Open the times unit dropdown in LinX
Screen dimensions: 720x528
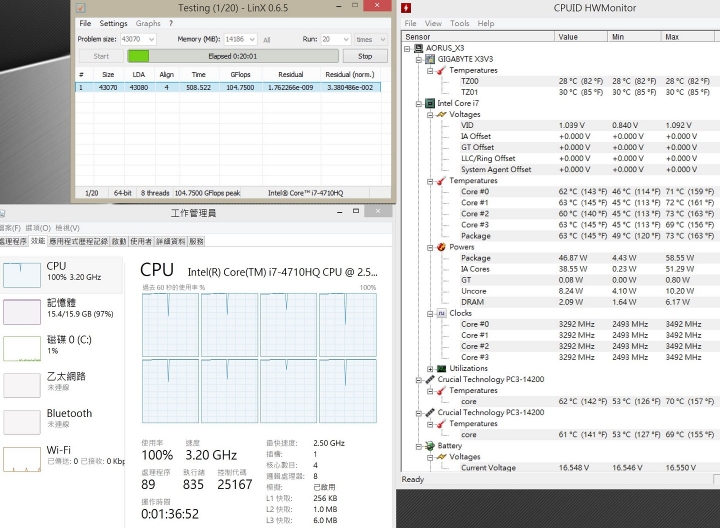pyautogui.click(x=382, y=39)
